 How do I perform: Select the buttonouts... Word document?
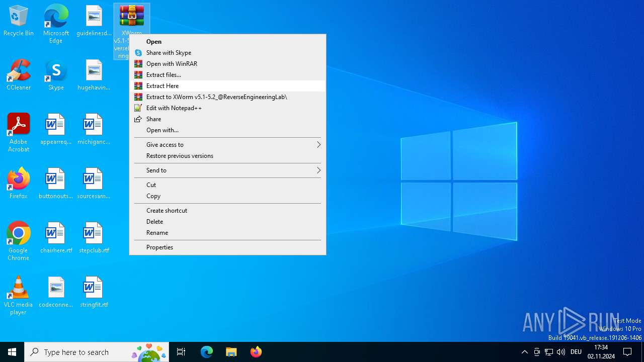(56, 184)
